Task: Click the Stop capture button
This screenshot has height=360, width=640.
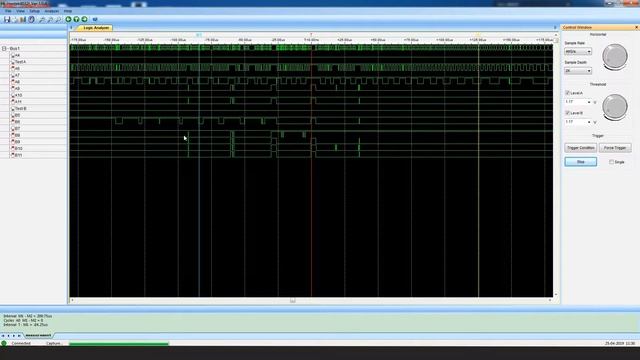Action: pyautogui.click(x=580, y=162)
